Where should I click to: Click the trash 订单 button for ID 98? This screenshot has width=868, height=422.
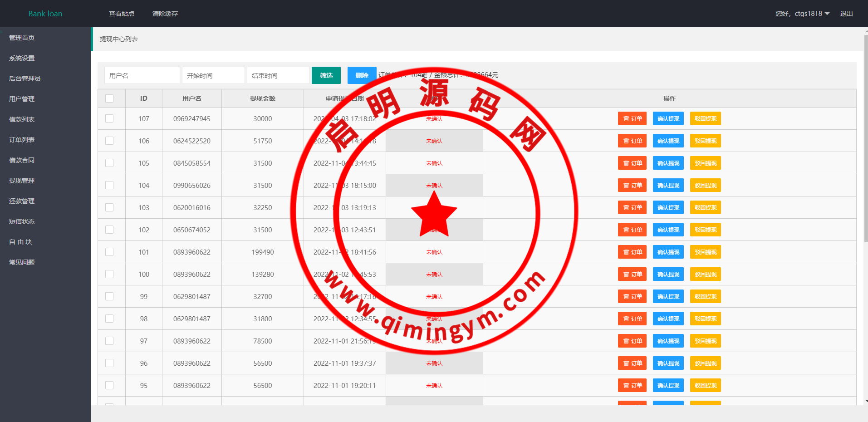pos(632,319)
